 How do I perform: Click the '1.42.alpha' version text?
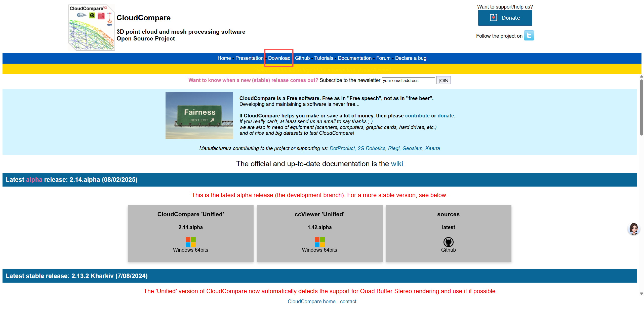[x=319, y=227]
